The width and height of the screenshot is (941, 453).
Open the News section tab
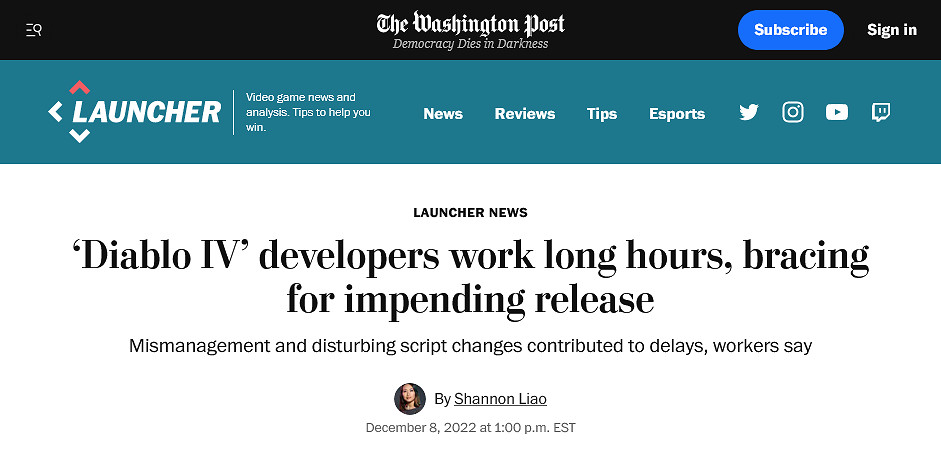443,113
